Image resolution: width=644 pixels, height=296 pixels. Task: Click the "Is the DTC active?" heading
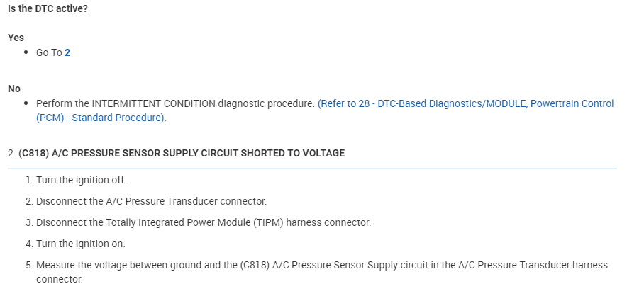click(x=48, y=11)
